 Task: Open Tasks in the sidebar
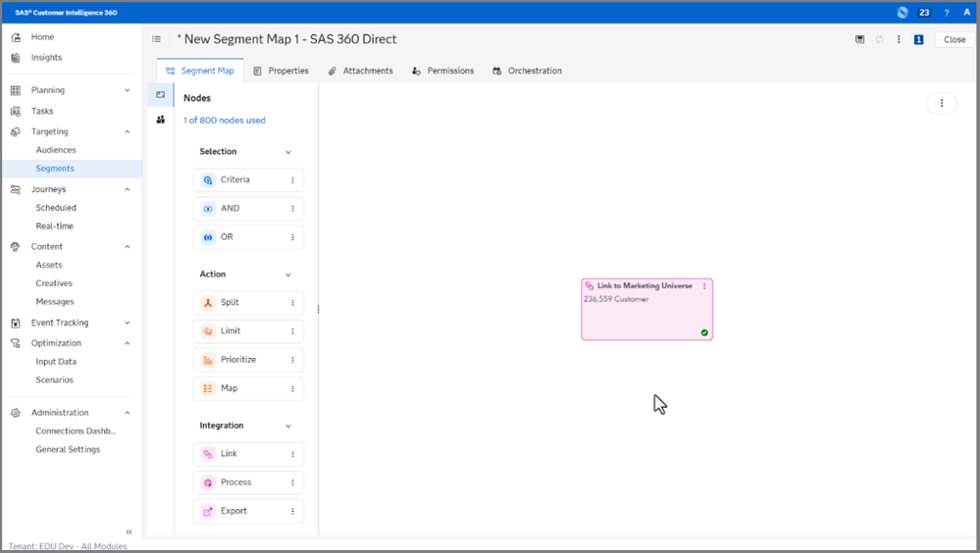tap(42, 111)
